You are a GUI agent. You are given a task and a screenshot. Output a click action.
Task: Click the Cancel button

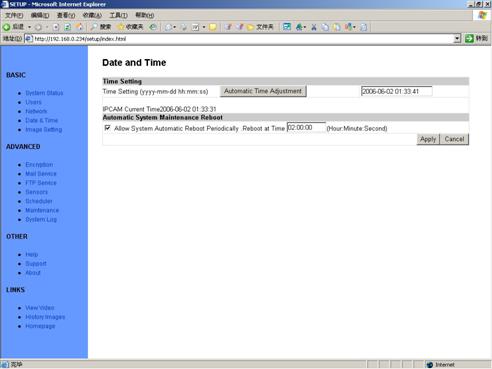(x=454, y=139)
